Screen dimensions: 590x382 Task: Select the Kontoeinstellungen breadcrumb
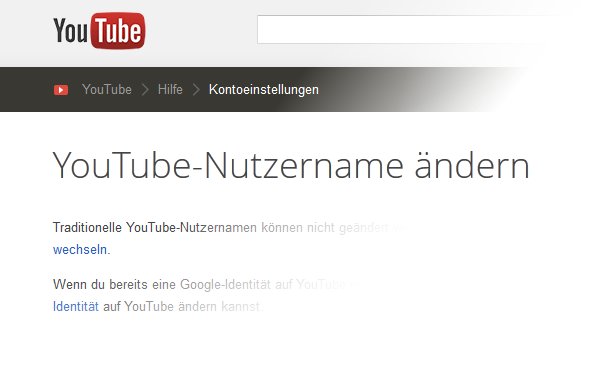tap(264, 90)
